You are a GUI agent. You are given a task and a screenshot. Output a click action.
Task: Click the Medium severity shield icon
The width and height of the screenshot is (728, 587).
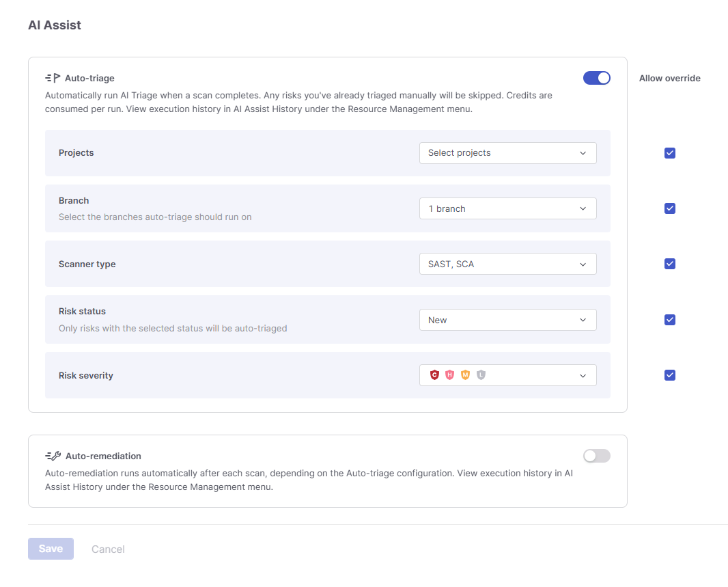465,374
